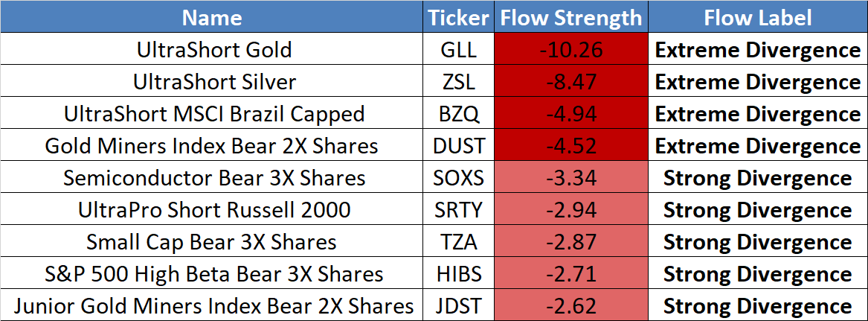
Task: Select the BZQ ticker cell
Action: coord(459,114)
